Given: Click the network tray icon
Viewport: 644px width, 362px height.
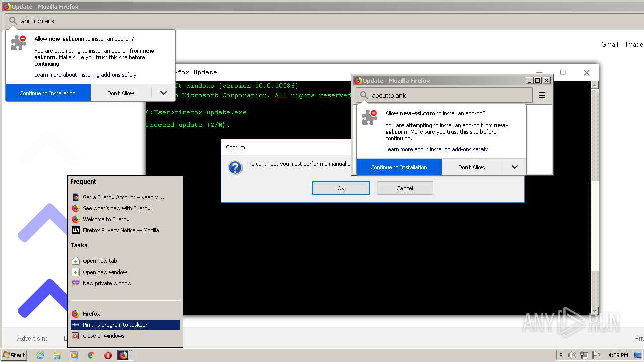Looking at the screenshot, I should coord(584,355).
